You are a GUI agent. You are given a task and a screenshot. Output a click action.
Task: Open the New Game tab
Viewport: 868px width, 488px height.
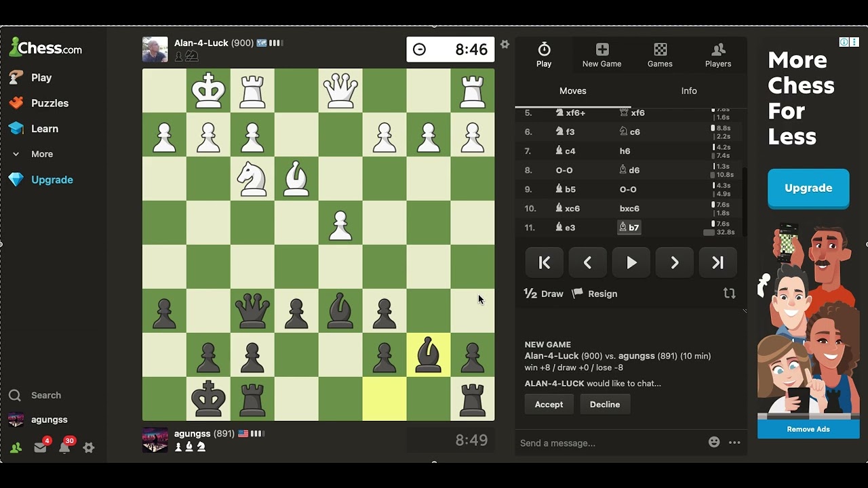pyautogui.click(x=601, y=55)
